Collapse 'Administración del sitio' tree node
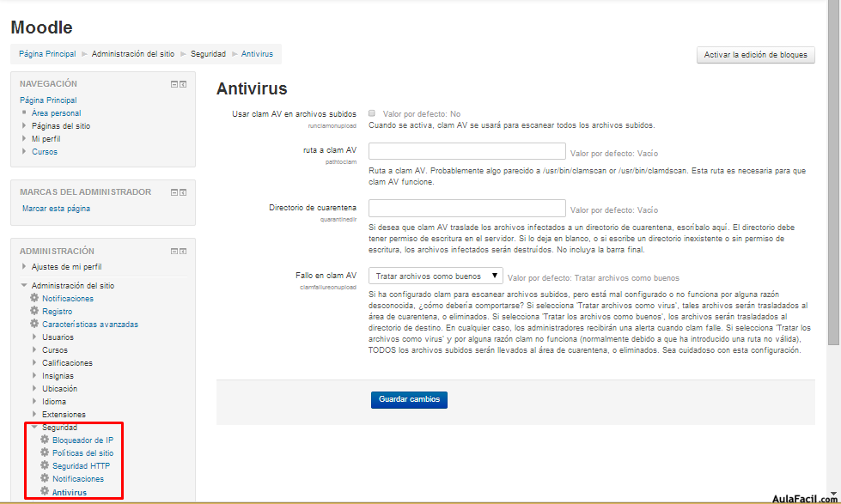Viewport: 841px width, 504px height. click(x=23, y=285)
